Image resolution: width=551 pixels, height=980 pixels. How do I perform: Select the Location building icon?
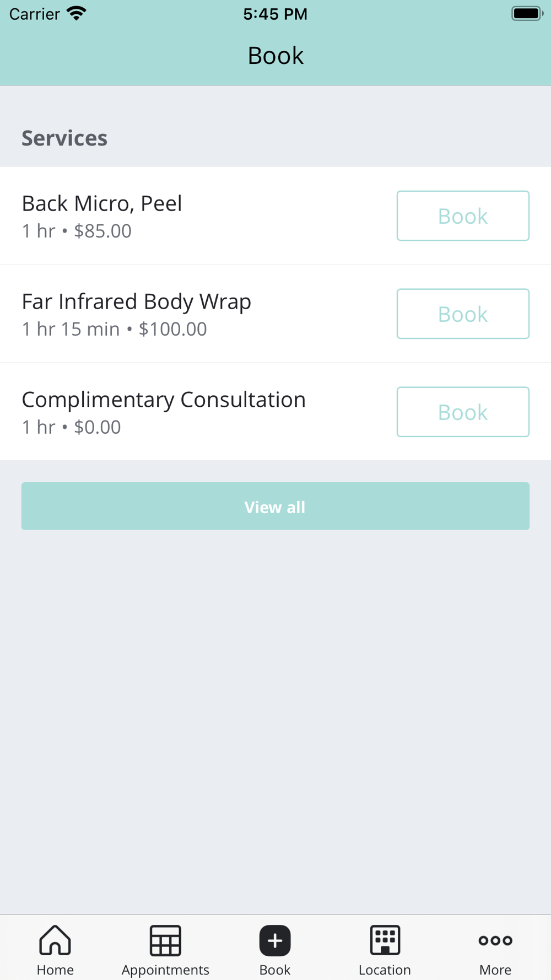click(x=385, y=940)
